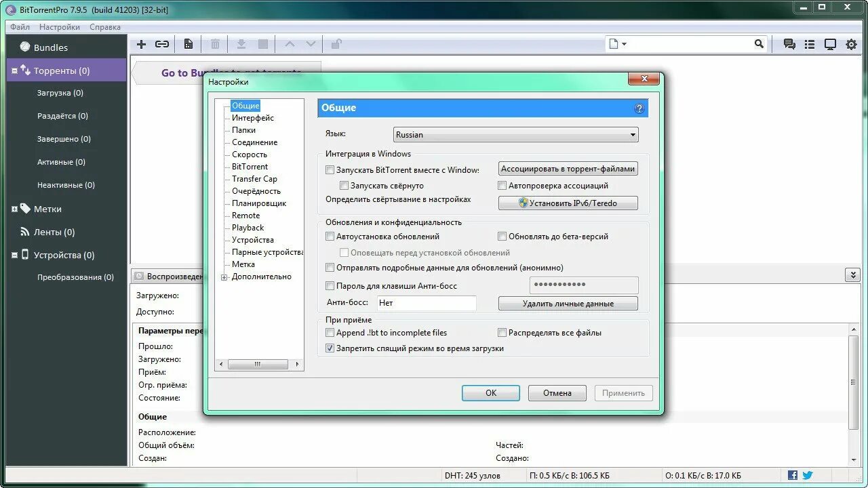The height and width of the screenshot is (488, 868).
Task: Click the Ассоциировать в торрент-файлами button
Action: [x=568, y=169]
